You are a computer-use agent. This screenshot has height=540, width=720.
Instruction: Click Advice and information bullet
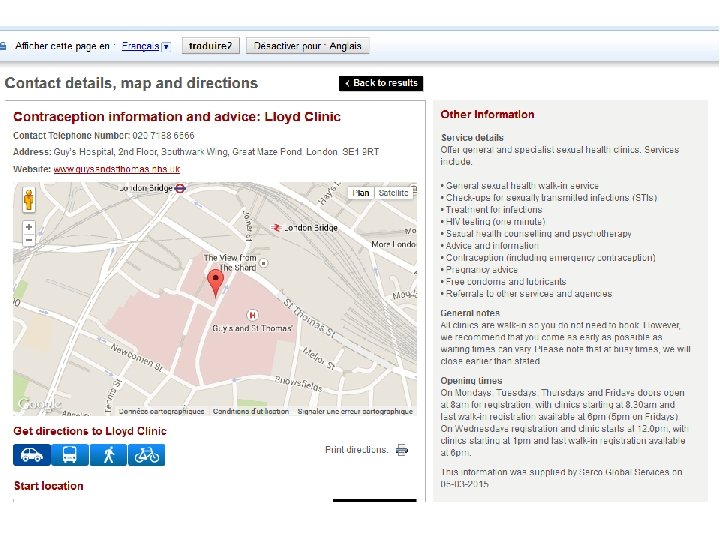[x=489, y=246]
